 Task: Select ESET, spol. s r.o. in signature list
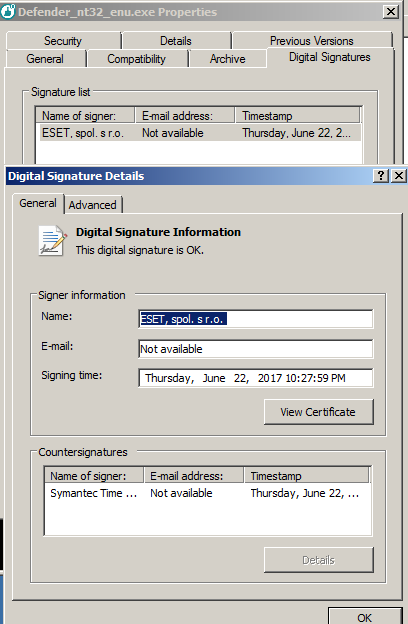[83, 133]
